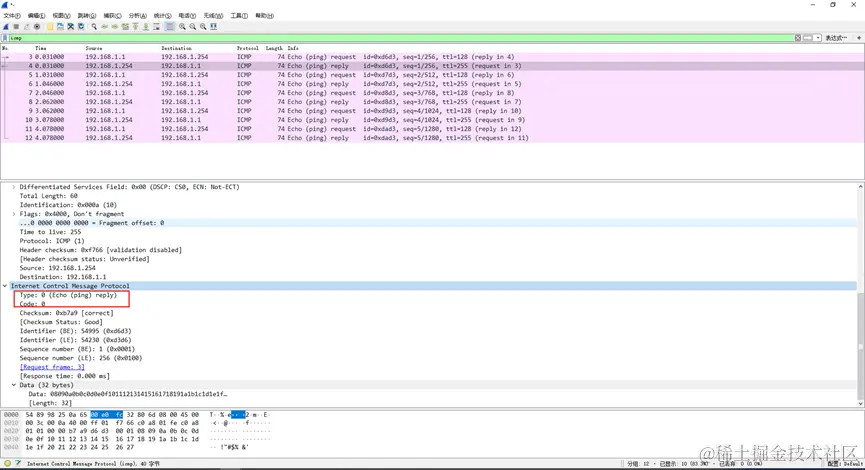Open the 分析(A) menu
This screenshot has width=865, height=470.
(x=137, y=15)
